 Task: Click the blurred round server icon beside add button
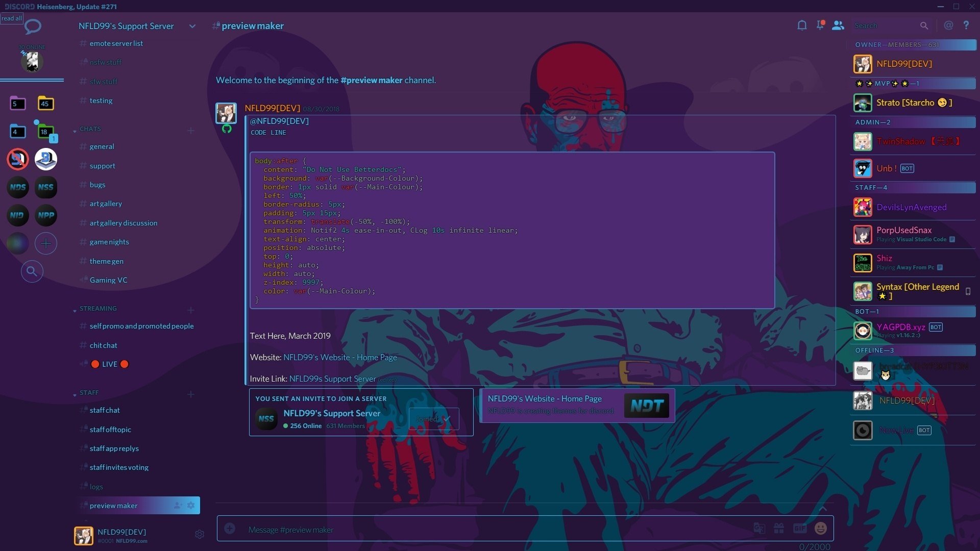click(17, 243)
